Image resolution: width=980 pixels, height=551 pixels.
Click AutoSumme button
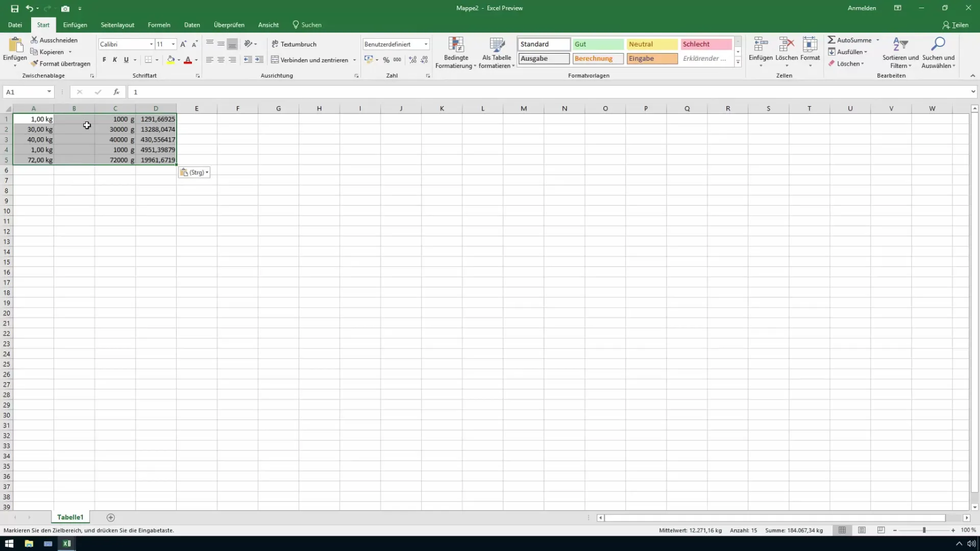click(850, 40)
